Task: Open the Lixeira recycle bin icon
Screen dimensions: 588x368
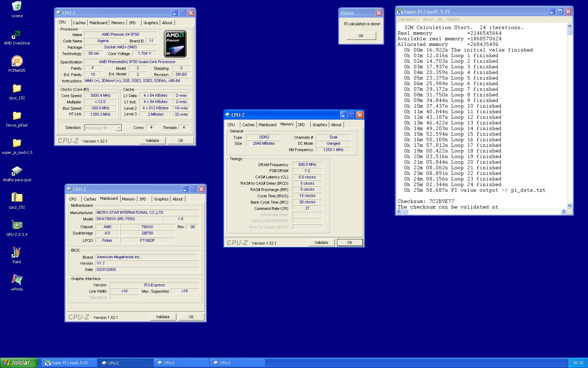Action: (16, 6)
